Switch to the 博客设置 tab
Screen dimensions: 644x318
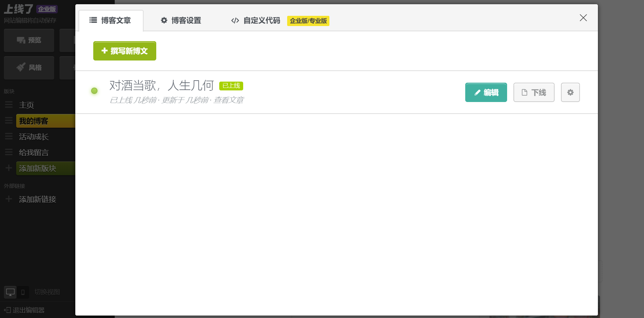(181, 21)
